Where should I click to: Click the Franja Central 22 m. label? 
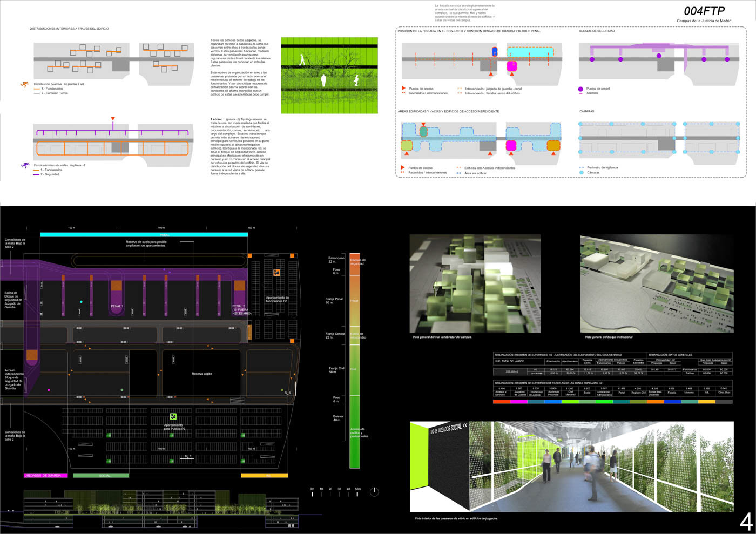pyautogui.click(x=335, y=335)
